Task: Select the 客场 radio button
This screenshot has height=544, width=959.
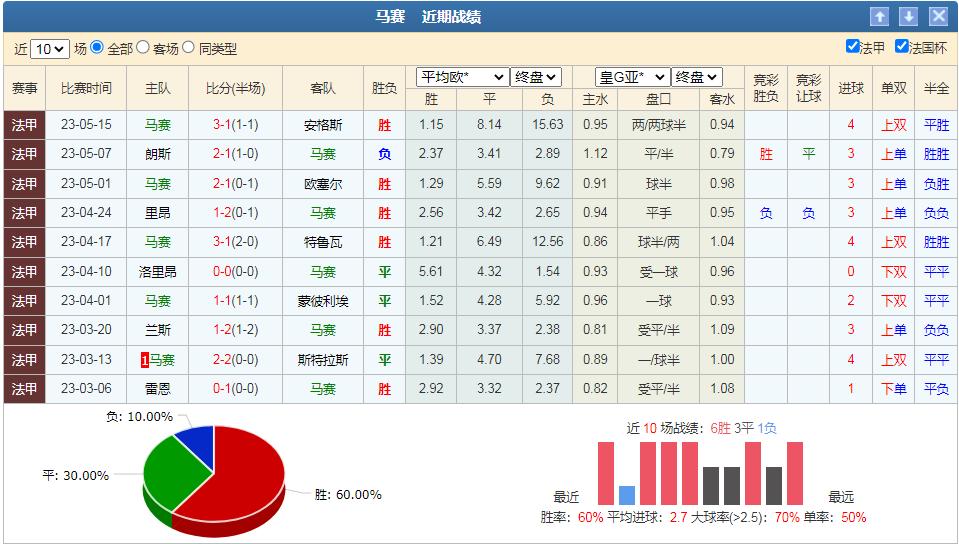Action: pos(143,47)
